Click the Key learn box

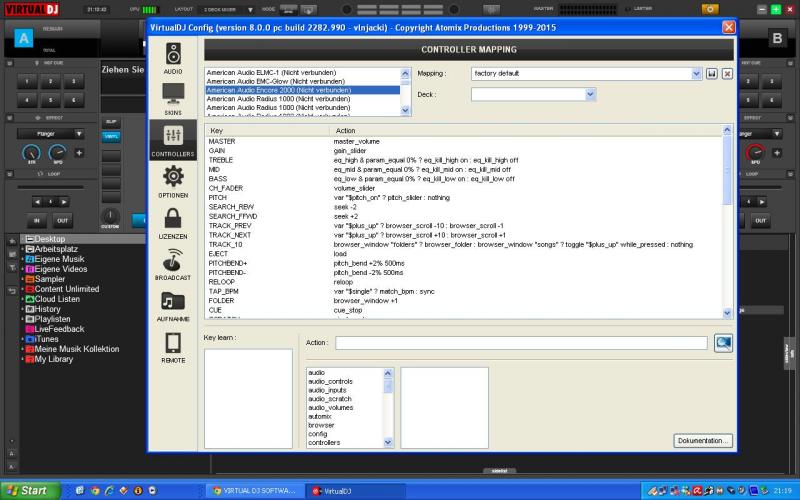248,398
